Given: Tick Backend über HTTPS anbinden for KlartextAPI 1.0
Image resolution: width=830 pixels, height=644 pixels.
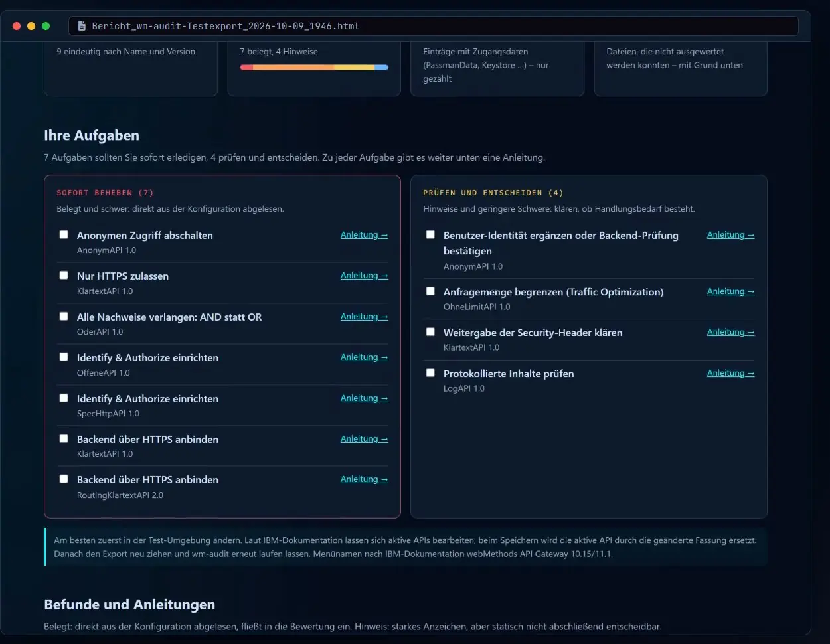Looking at the screenshot, I should (x=64, y=438).
